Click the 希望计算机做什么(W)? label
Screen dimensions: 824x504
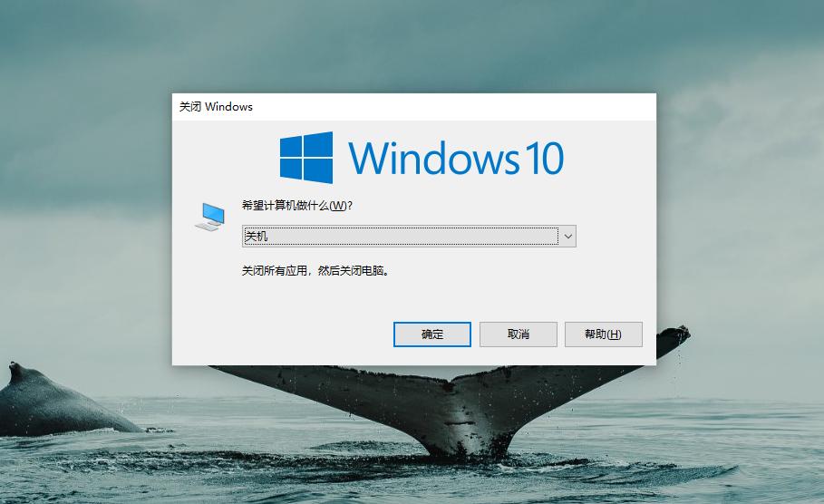[x=297, y=206]
